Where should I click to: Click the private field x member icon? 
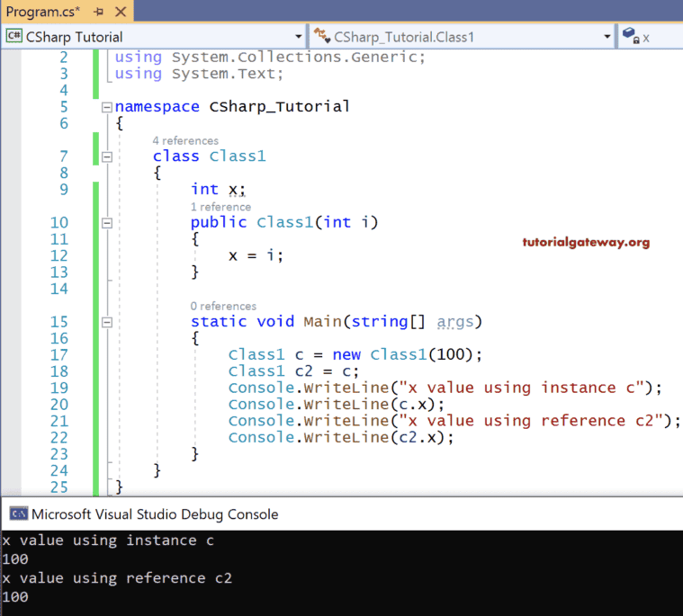[x=630, y=37]
